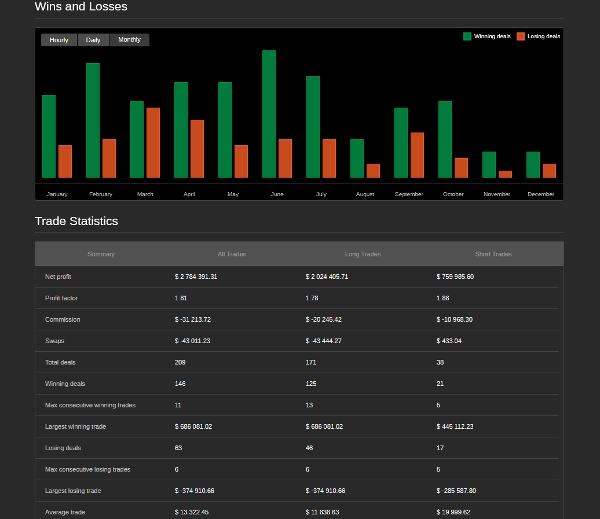The width and height of the screenshot is (600, 519).
Task: Select January's orange losing deals bar
Action: [x=65, y=162]
